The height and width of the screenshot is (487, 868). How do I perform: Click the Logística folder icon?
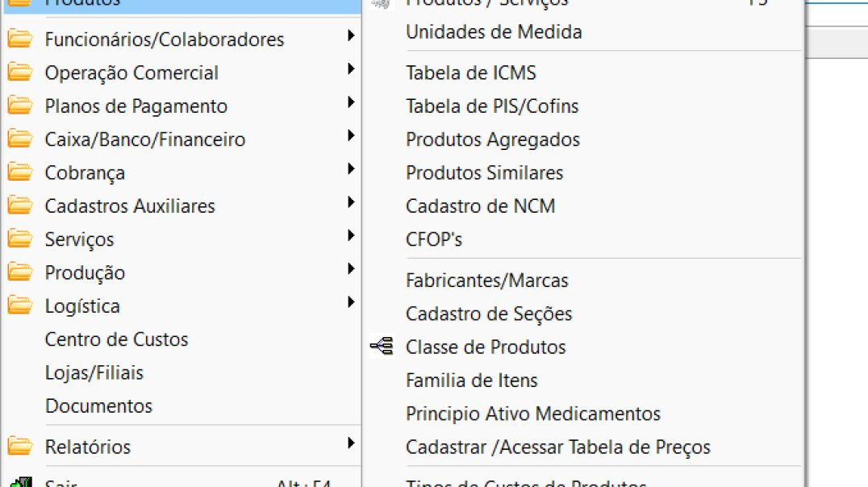pyautogui.click(x=19, y=306)
